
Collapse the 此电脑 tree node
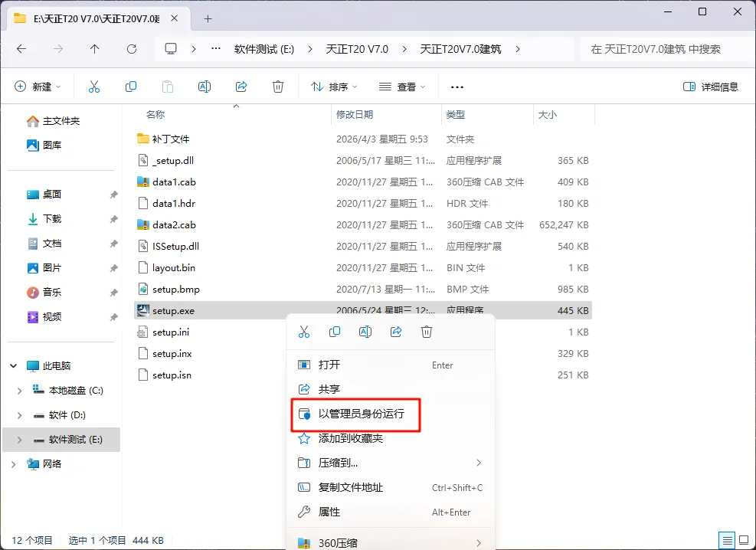14,366
